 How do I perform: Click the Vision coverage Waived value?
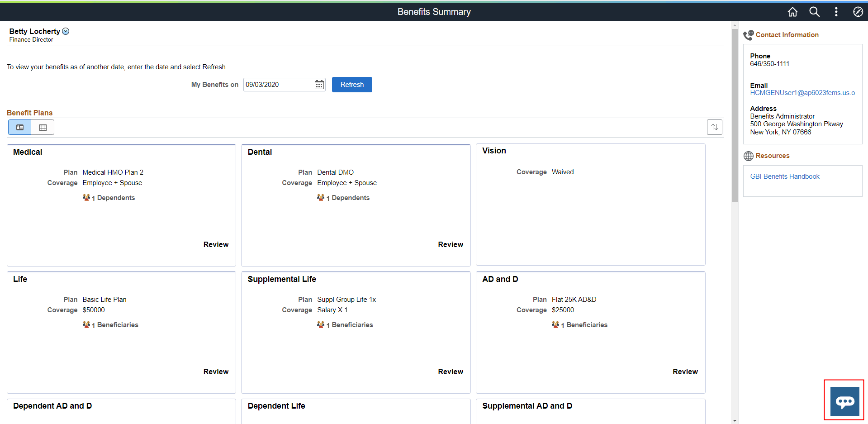(x=563, y=172)
